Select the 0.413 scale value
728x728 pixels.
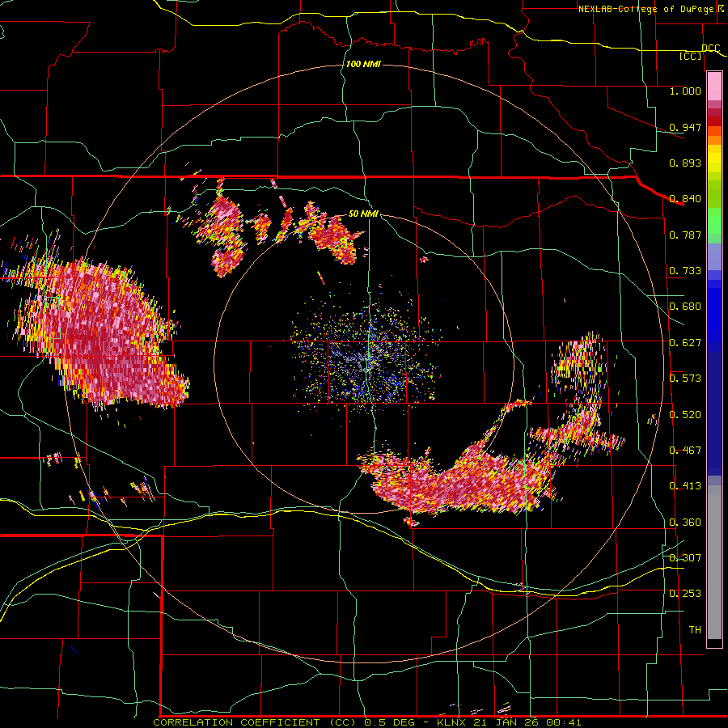point(685,486)
